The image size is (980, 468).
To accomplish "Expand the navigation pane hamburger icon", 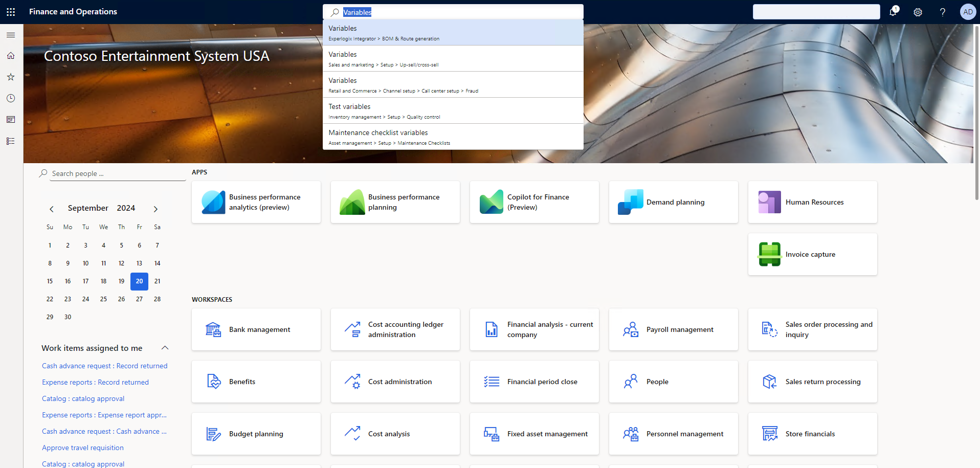I will [11, 35].
